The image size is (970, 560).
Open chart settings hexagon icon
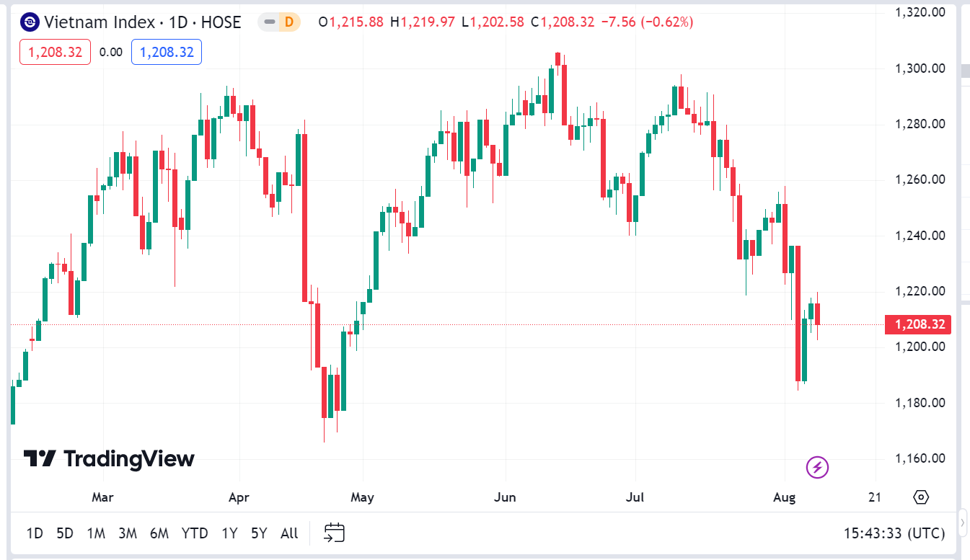click(921, 497)
